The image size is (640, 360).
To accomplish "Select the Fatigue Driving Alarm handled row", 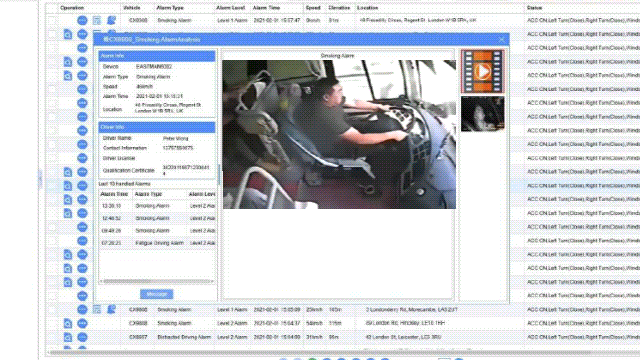I will [x=157, y=243].
